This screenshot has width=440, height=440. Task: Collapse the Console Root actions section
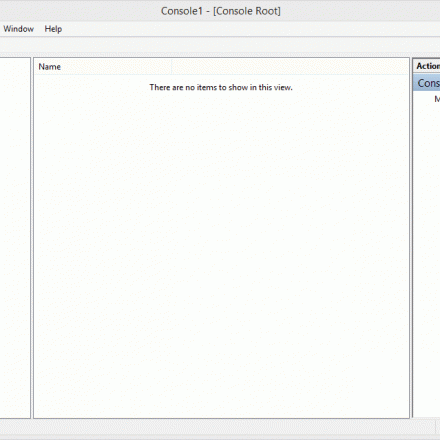coord(427,83)
